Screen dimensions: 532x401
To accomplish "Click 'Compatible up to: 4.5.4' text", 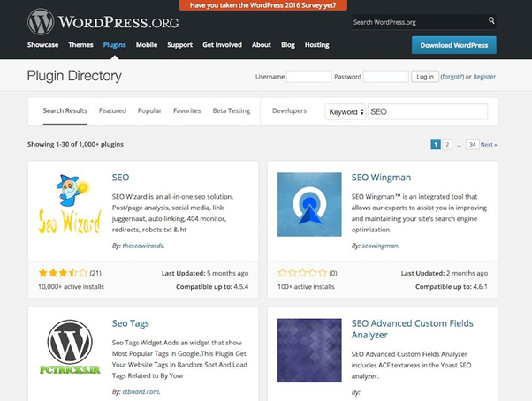I will (212, 286).
